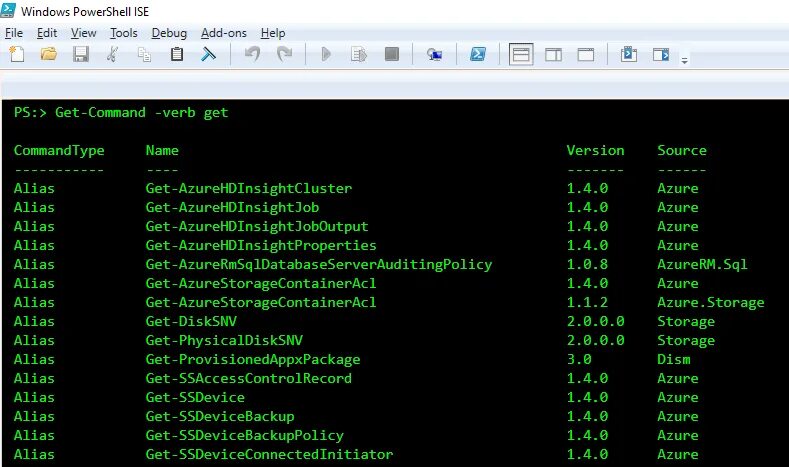Click version 1.1.2 value
Image resolution: width=789 pixels, height=467 pixels.
[x=587, y=302]
